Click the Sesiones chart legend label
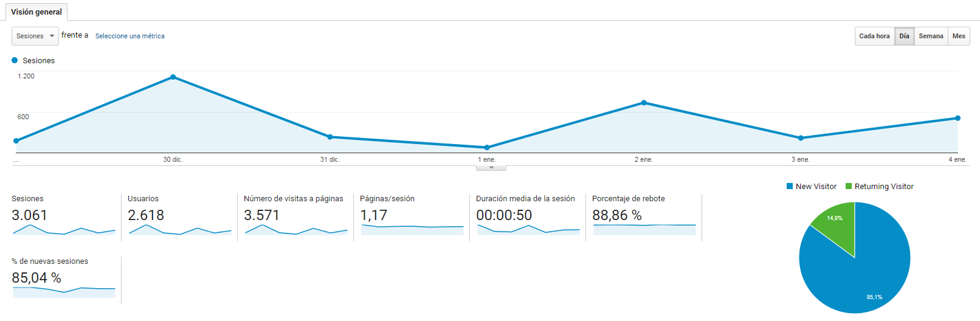 click(x=38, y=61)
